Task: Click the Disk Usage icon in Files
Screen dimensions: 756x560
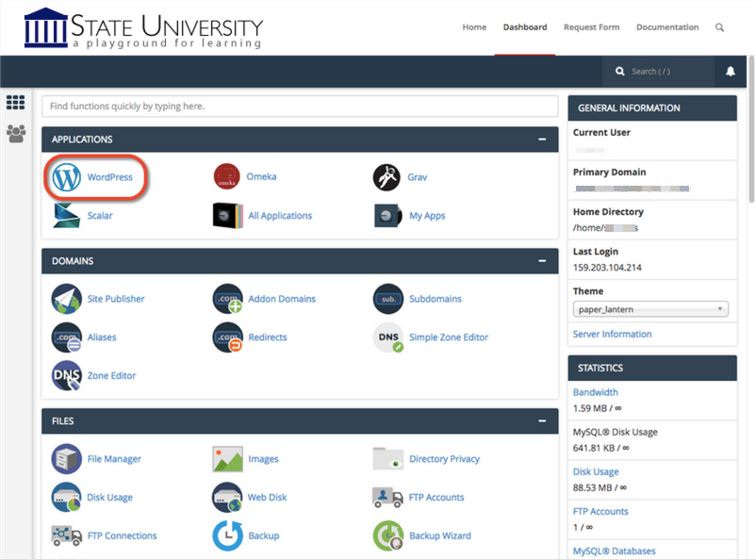Action: (67, 497)
